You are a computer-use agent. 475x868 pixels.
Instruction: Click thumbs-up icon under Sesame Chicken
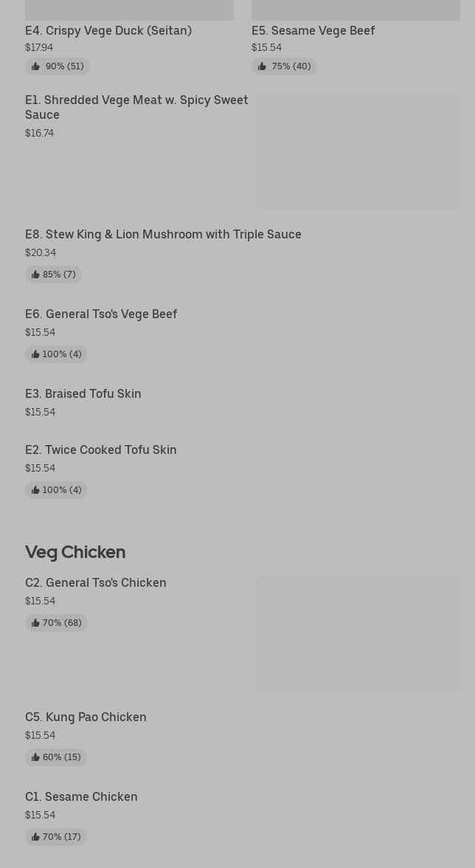[35, 837]
